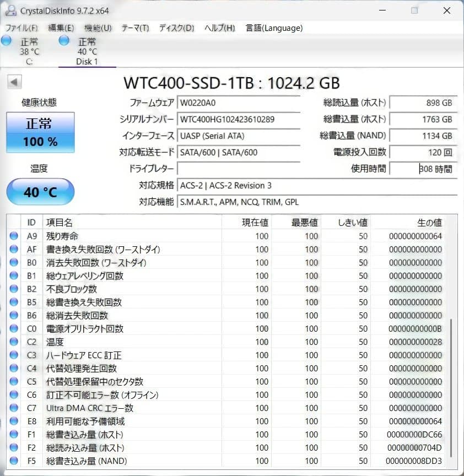This screenshot has width=464, height=476.
Task: Click the 正常 100 % health status button
Action: pos(40,132)
